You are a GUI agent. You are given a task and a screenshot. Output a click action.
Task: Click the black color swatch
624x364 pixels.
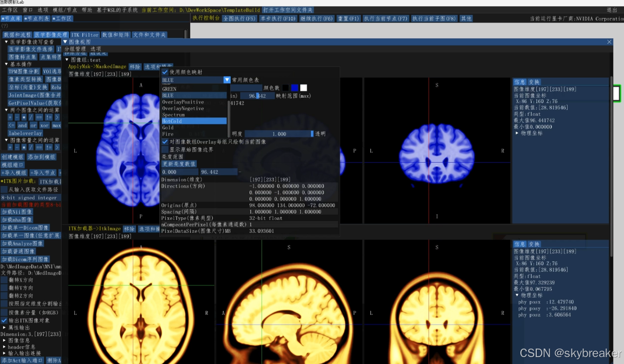(286, 88)
